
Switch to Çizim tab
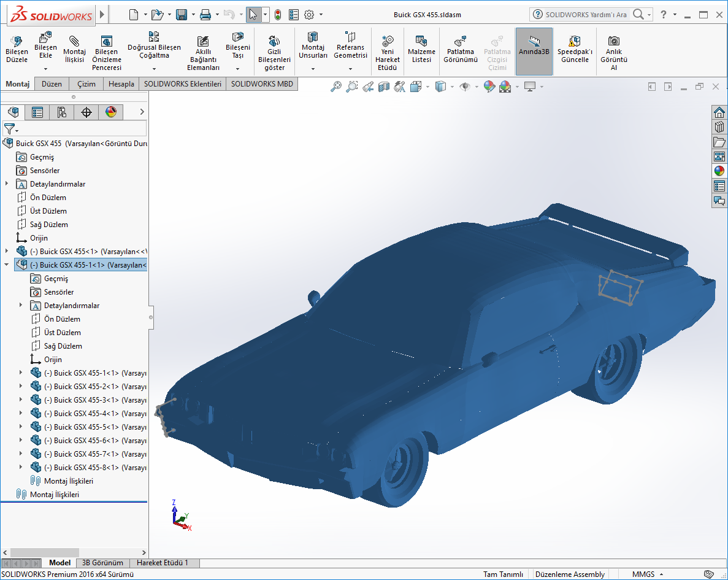click(86, 84)
